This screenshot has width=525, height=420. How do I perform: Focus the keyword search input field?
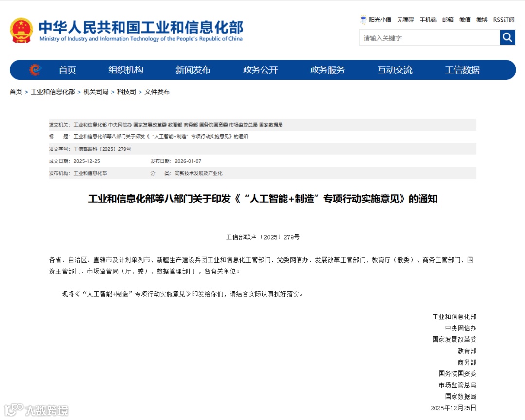coord(430,37)
